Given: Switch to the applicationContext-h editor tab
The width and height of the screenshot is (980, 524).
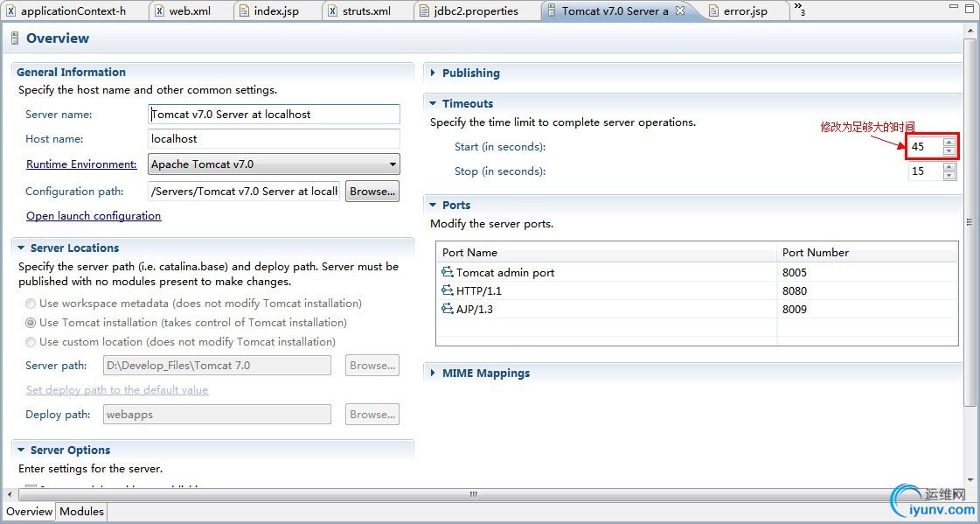Looking at the screenshot, I should point(73,11).
